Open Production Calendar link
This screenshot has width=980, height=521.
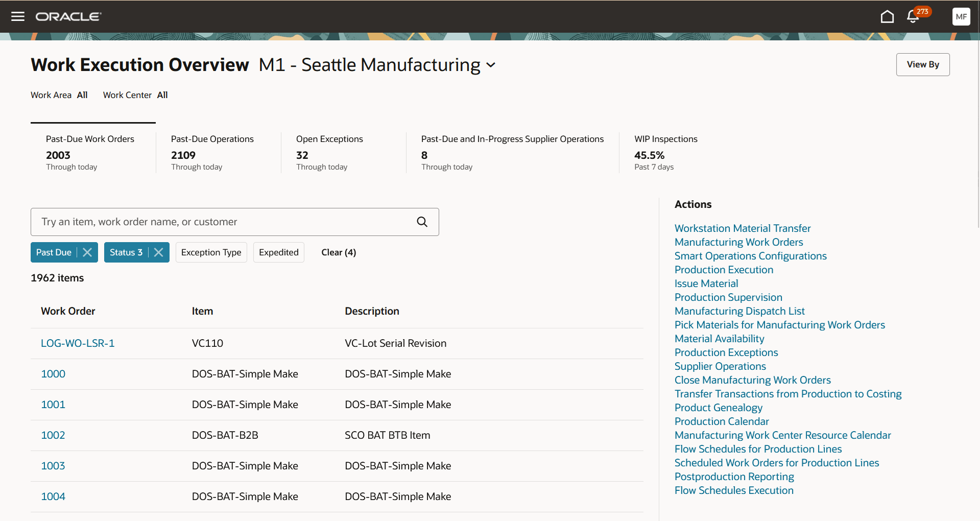click(722, 421)
